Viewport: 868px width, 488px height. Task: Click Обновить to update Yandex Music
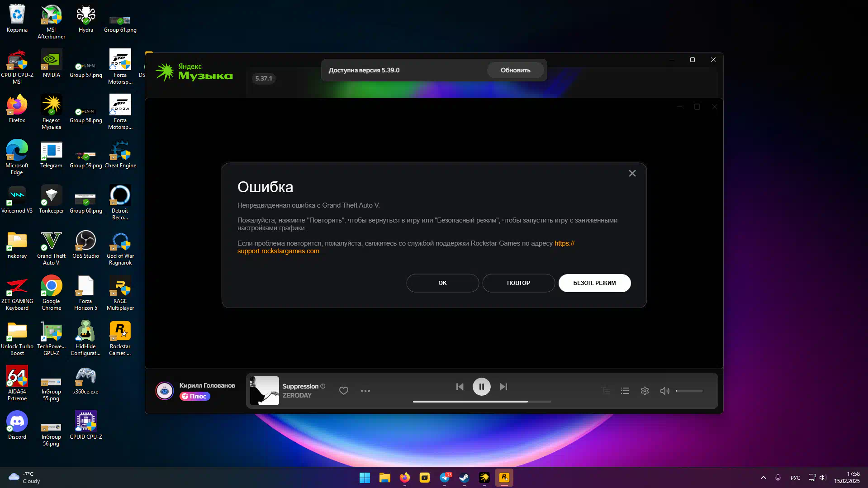pyautogui.click(x=515, y=70)
